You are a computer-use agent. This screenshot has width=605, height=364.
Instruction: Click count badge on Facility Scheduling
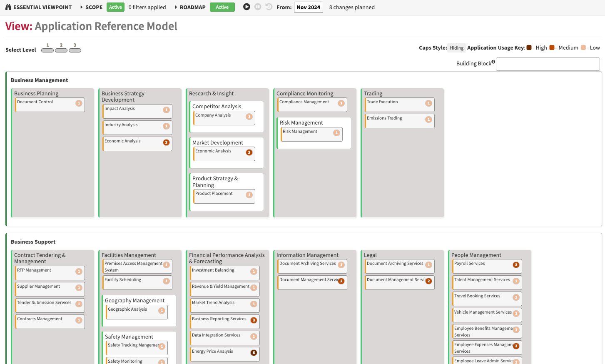[166, 281]
